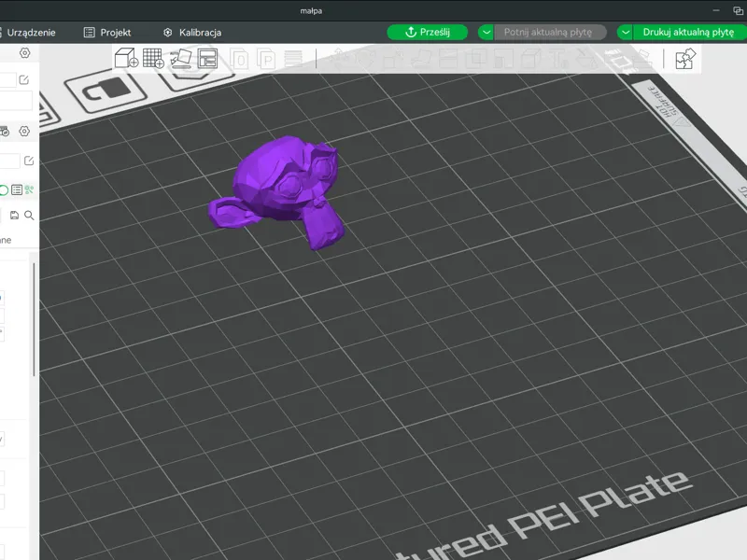Click the save preset floppy icon

[14, 216]
